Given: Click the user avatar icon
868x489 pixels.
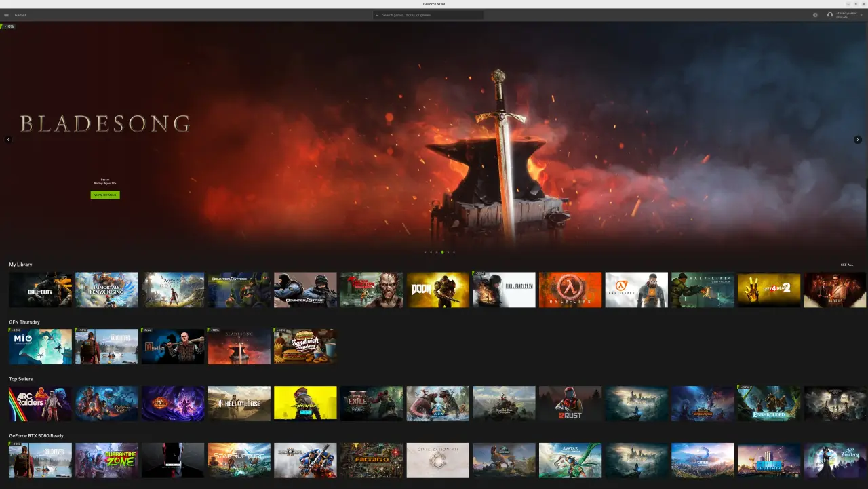Looking at the screenshot, I should point(830,15).
